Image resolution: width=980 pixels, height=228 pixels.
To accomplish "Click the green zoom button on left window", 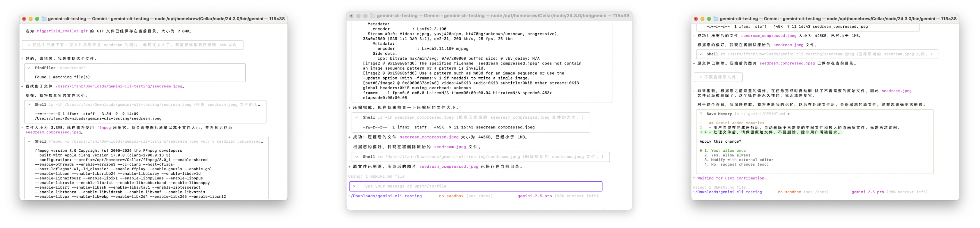I will click(x=37, y=19).
